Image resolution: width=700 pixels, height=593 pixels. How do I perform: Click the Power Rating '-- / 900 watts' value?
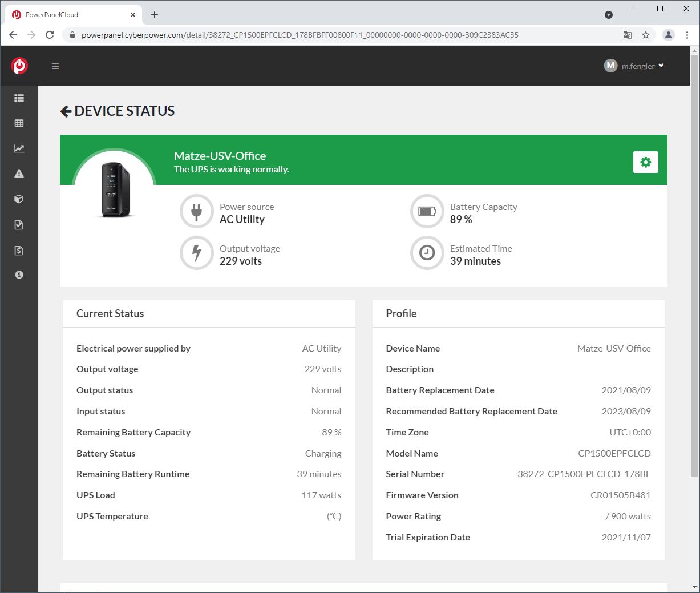(624, 517)
